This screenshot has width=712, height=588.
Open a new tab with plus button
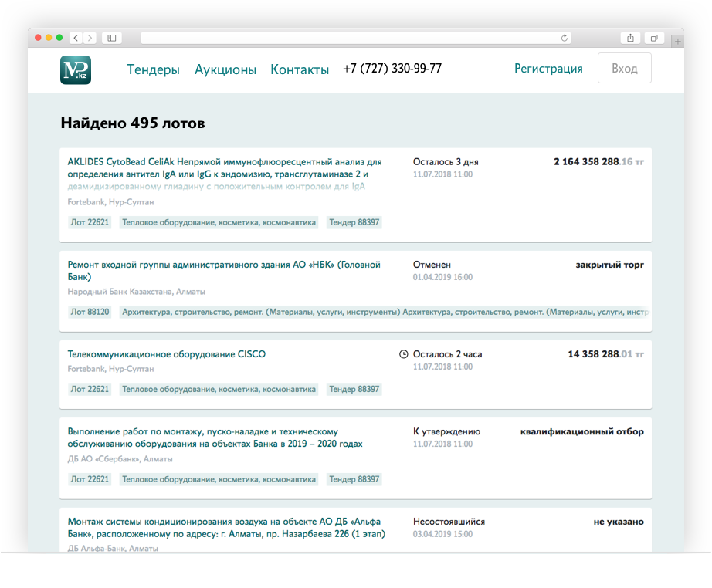pyautogui.click(x=677, y=42)
